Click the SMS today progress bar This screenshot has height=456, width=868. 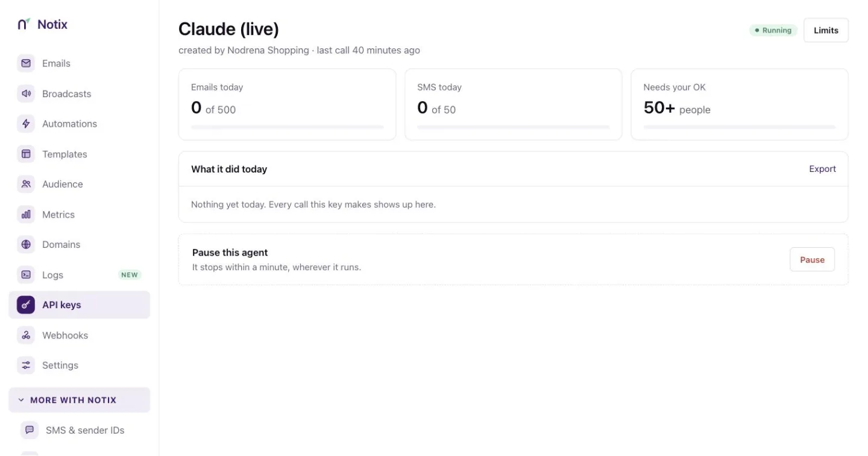[513, 127]
